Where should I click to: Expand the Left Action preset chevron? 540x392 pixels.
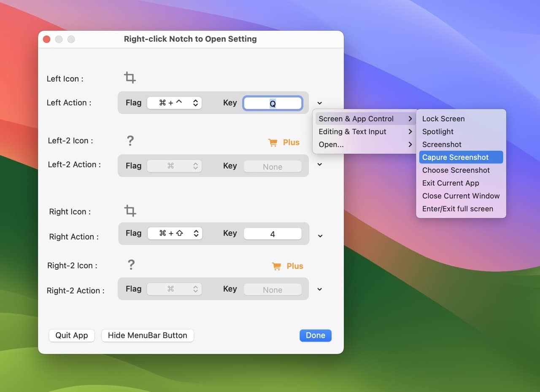[x=320, y=103]
